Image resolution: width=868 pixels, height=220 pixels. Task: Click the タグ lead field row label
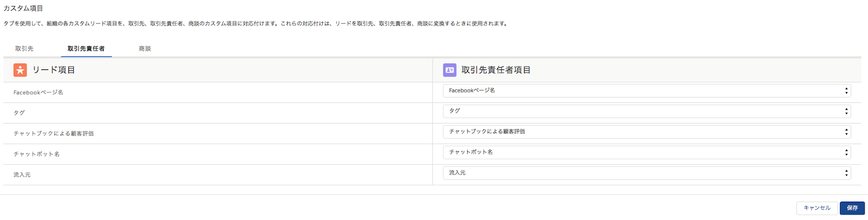click(20, 113)
